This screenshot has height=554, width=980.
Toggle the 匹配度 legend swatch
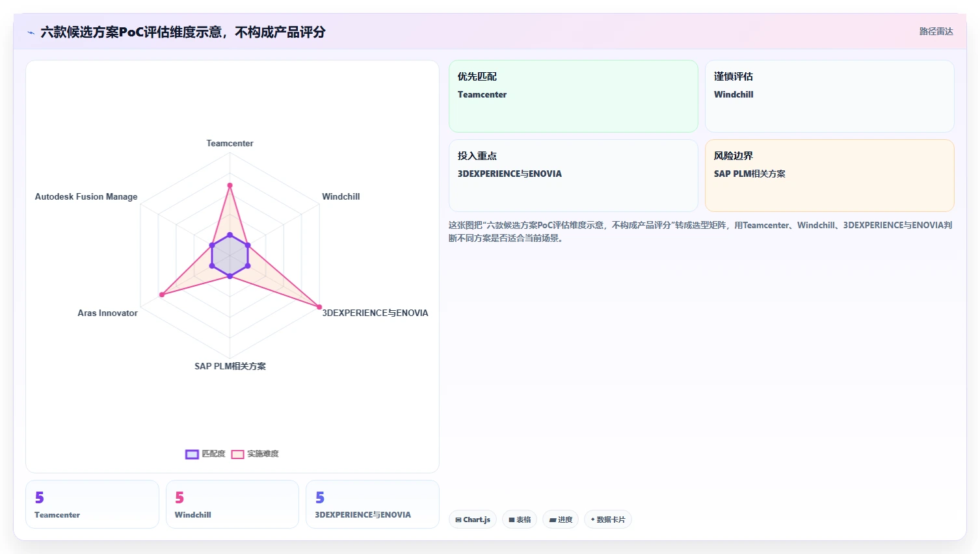pos(192,455)
